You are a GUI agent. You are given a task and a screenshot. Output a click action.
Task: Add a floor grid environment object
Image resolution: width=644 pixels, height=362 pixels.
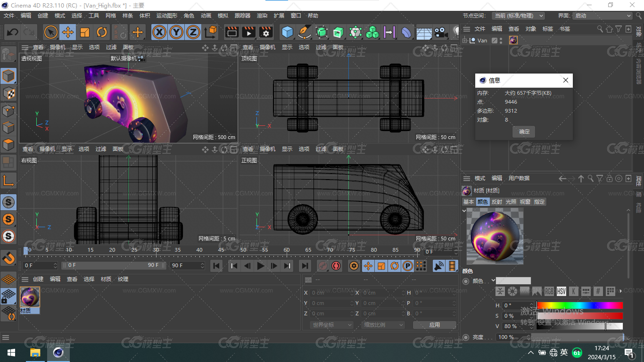point(424,32)
